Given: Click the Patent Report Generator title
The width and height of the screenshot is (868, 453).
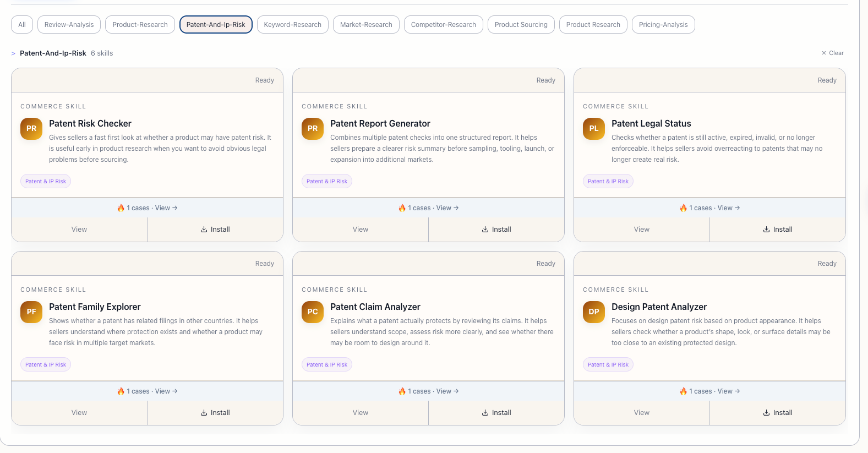Looking at the screenshot, I should [380, 123].
